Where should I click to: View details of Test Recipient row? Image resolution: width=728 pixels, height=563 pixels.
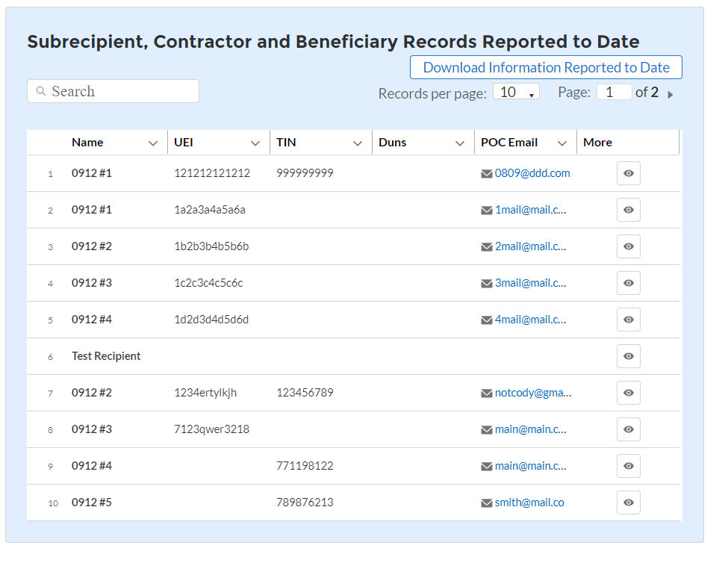[628, 356]
